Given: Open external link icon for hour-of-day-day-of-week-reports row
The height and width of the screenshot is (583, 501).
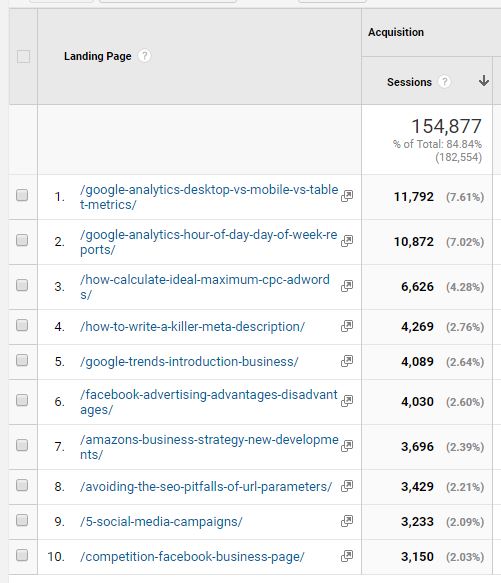Looking at the screenshot, I should [347, 241].
